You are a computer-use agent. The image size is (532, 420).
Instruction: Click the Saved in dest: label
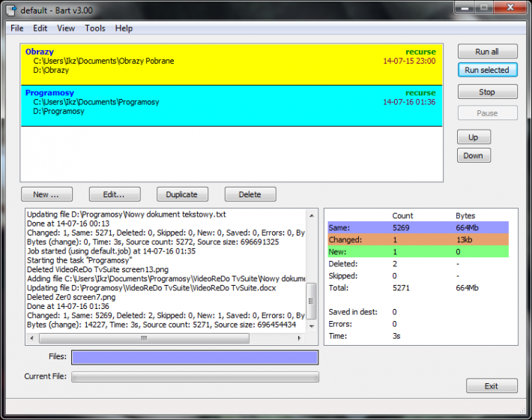353,312
